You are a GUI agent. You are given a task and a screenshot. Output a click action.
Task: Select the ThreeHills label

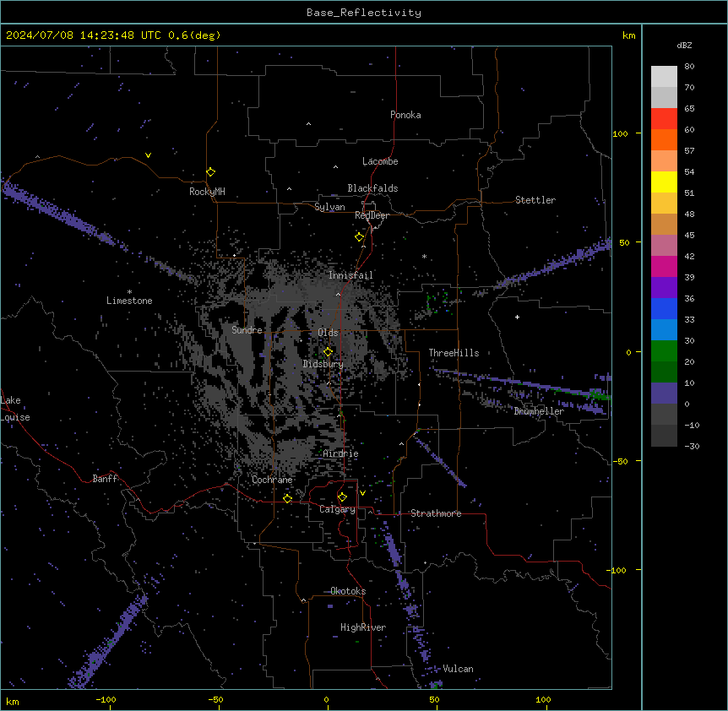tap(454, 353)
